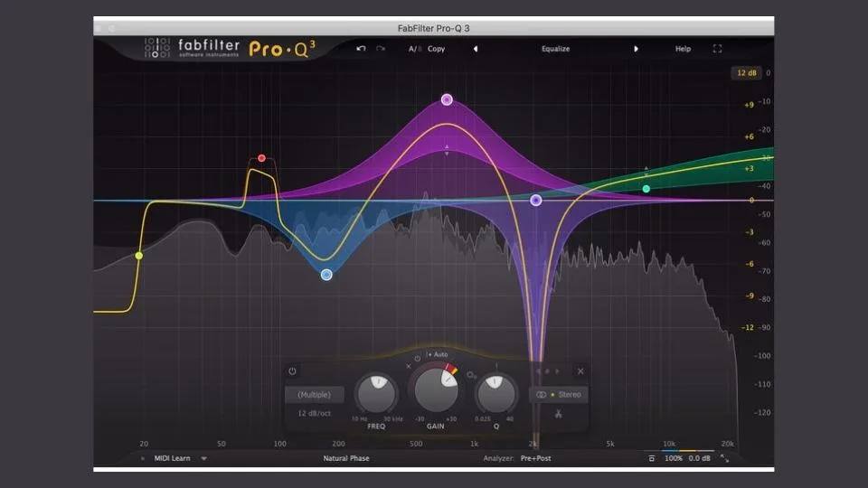Open the 12 dB display range selector
The width and height of the screenshot is (868, 488).
[746, 73]
